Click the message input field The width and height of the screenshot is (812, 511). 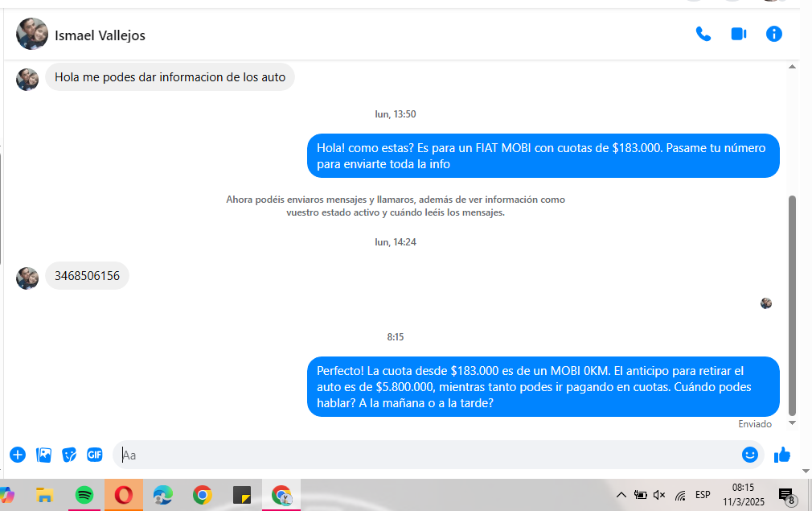tap(426, 455)
